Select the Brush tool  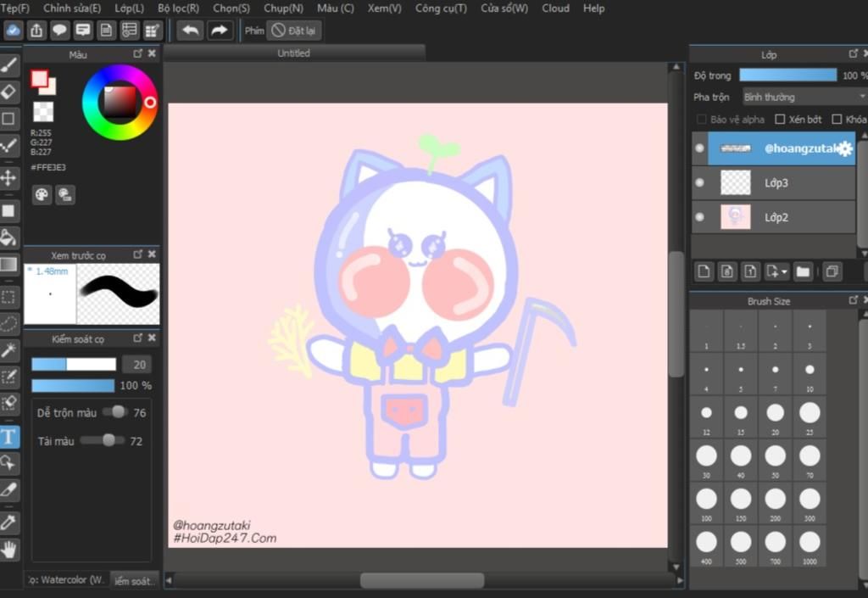[x=9, y=65]
